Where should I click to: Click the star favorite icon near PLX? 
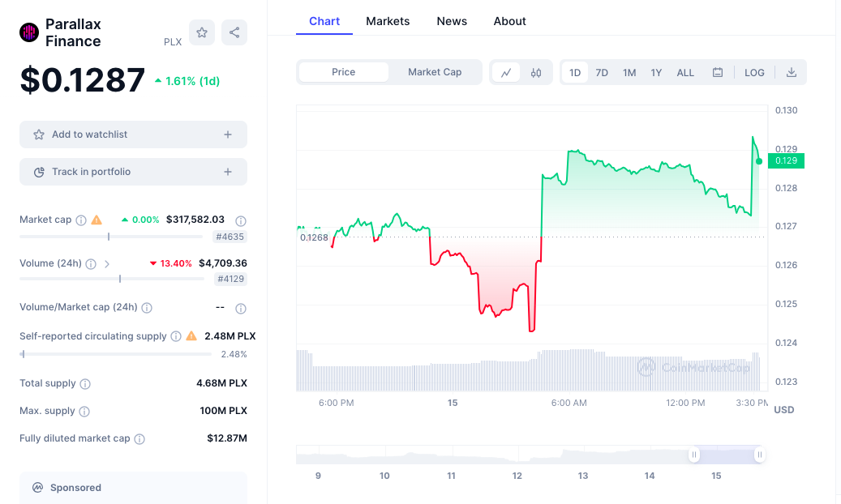pyautogui.click(x=202, y=32)
